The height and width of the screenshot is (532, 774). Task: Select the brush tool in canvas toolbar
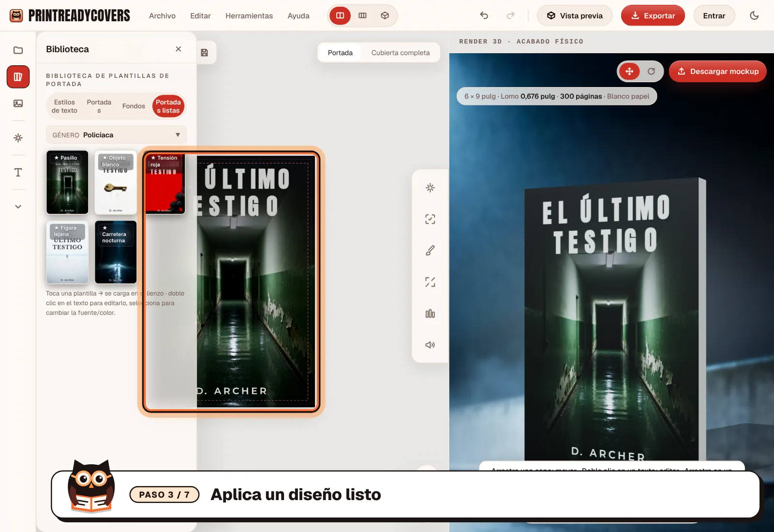point(430,251)
